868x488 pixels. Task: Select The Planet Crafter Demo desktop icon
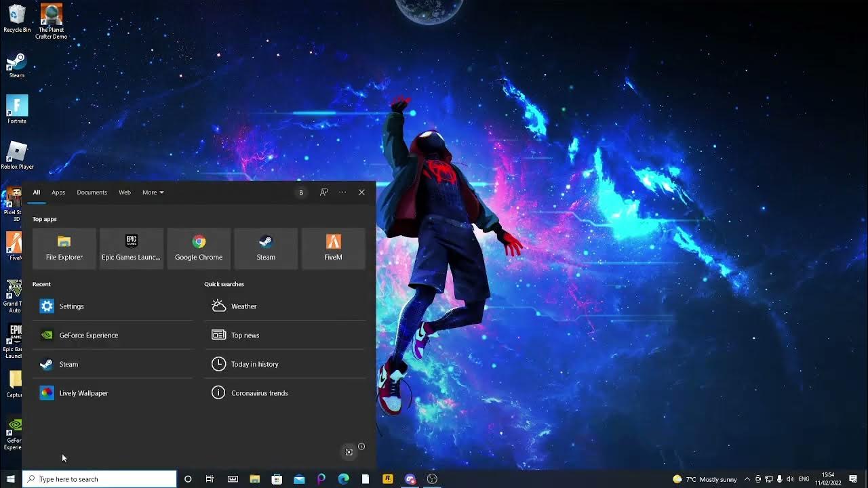pyautogui.click(x=52, y=21)
